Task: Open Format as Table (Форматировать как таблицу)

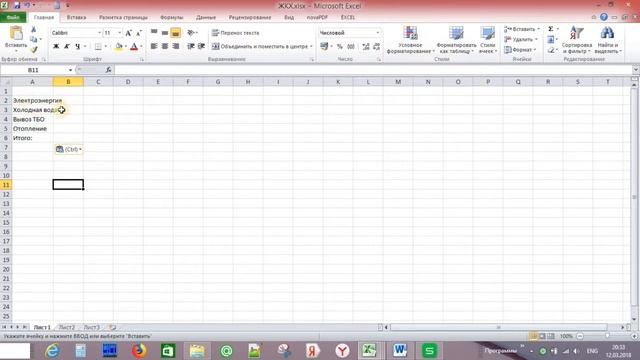Action: [456, 40]
